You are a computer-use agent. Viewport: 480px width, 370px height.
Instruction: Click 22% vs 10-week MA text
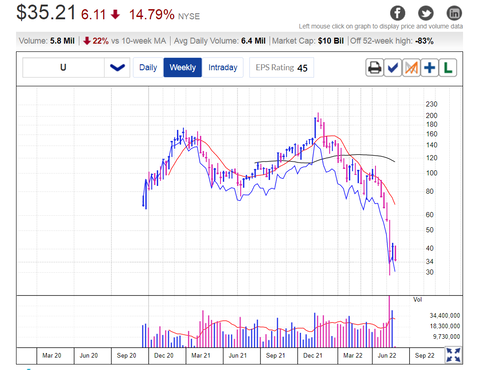coord(124,41)
